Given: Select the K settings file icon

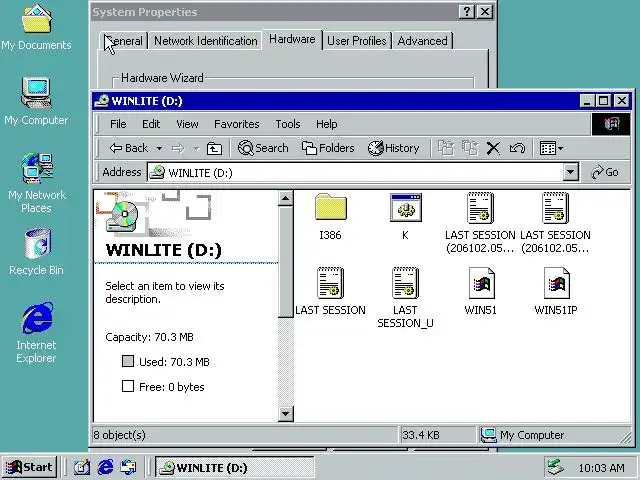Looking at the screenshot, I should (405, 207).
